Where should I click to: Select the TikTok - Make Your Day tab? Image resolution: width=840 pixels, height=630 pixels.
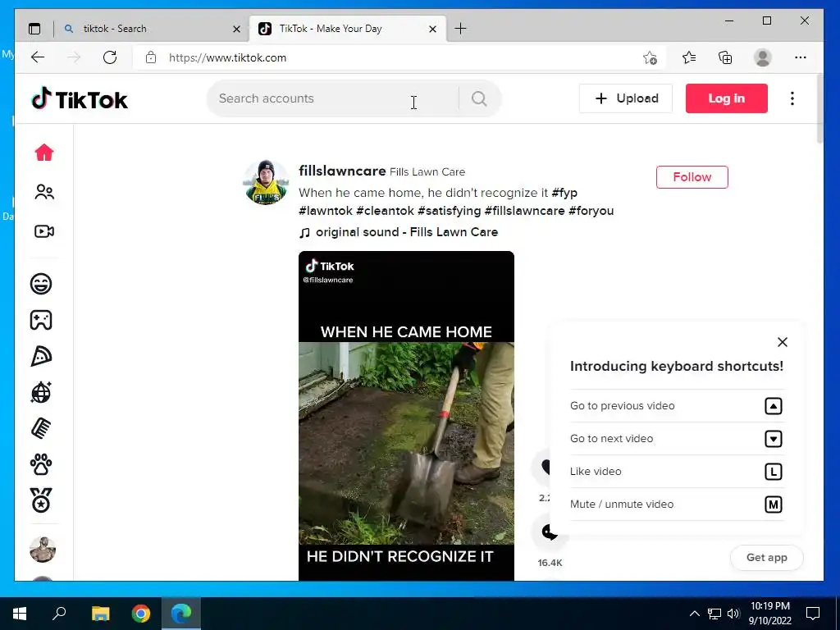tap(347, 29)
